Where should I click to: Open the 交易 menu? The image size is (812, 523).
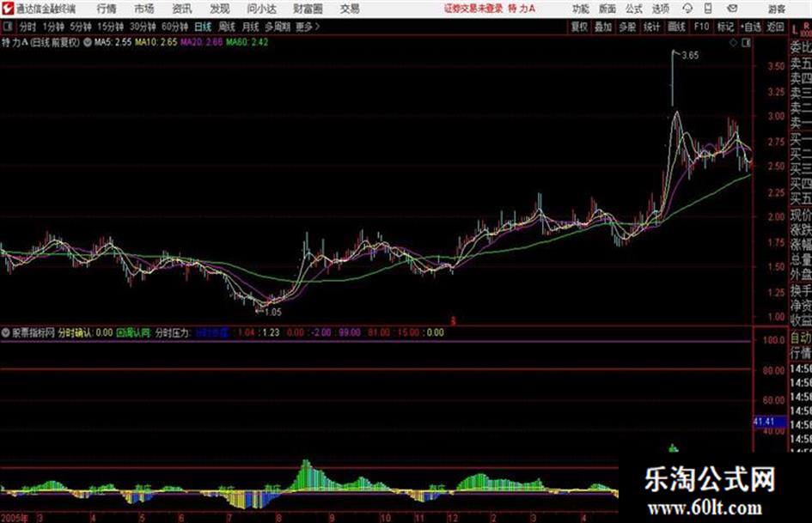(x=350, y=9)
